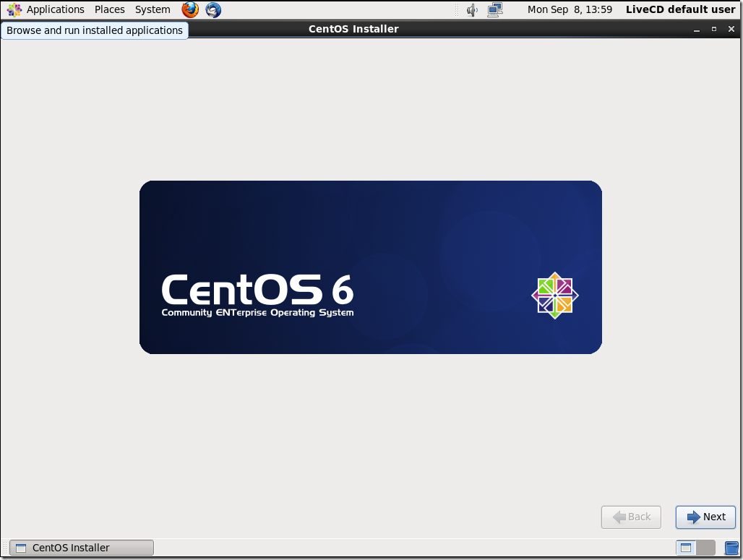Image resolution: width=743 pixels, height=560 pixels.
Task: Open the Places menu
Action: click(109, 9)
